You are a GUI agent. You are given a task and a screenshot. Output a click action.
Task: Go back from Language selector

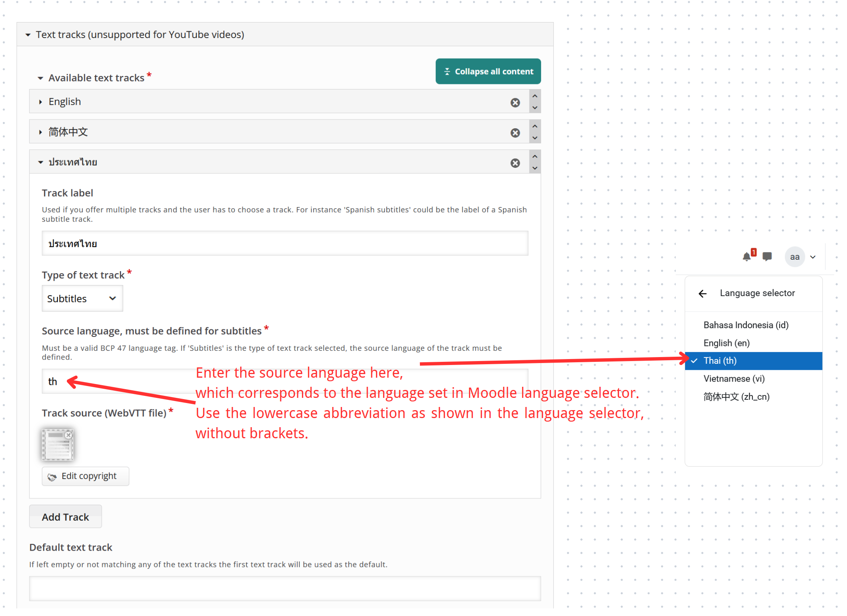tap(703, 293)
